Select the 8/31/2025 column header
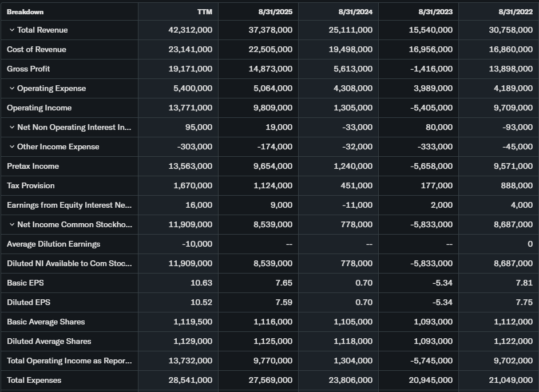This screenshot has width=539, height=392. [275, 12]
